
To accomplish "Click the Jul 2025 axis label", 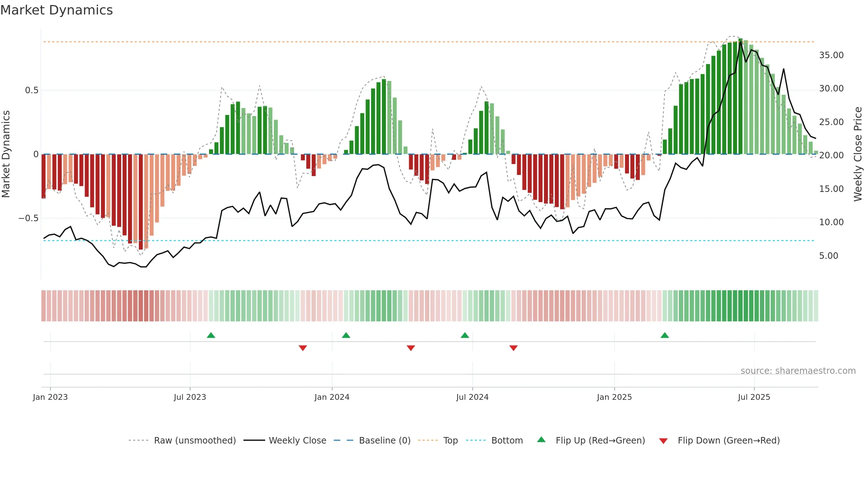I will 754,397.
